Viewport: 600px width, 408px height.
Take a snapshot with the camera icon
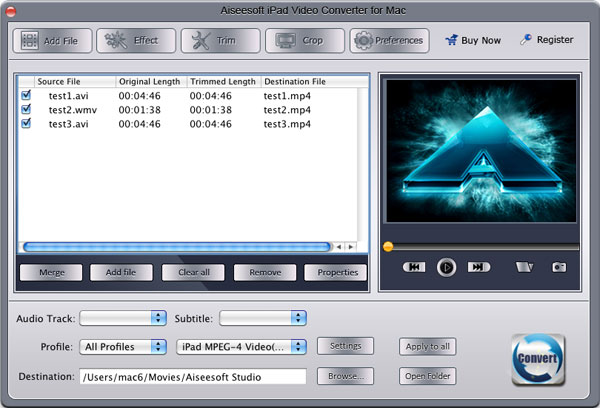[x=559, y=267]
